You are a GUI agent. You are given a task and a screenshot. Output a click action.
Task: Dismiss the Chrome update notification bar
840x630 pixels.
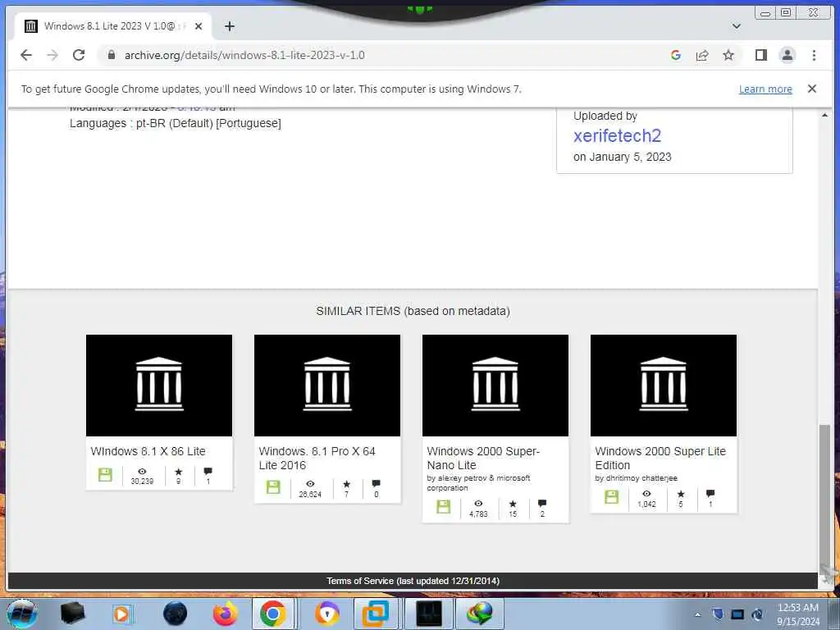(x=812, y=89)
